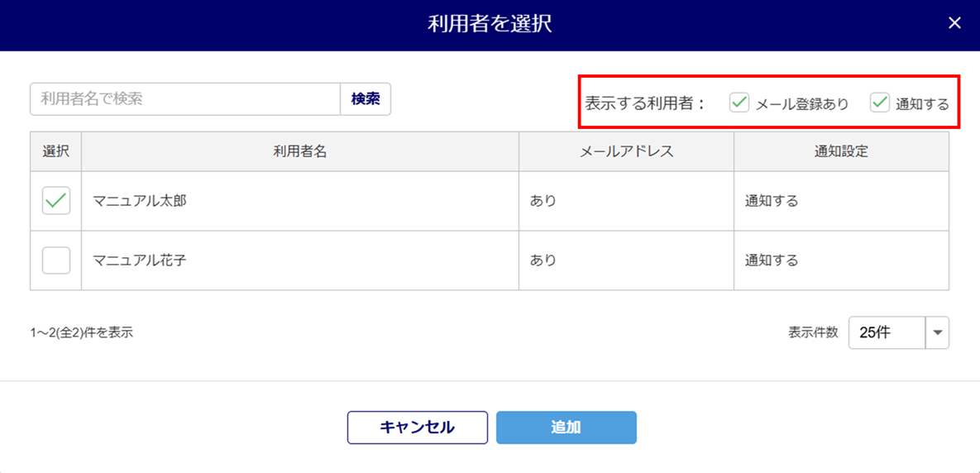The width and height of the screenshot is (980, 473).
Task: Click the 利用者名で検索 search field
Action: 185,99
